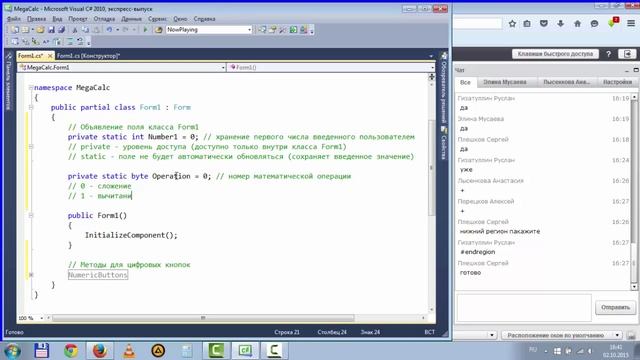
Task: Click exit session icon in webinar bar
Action: (628, 54)
